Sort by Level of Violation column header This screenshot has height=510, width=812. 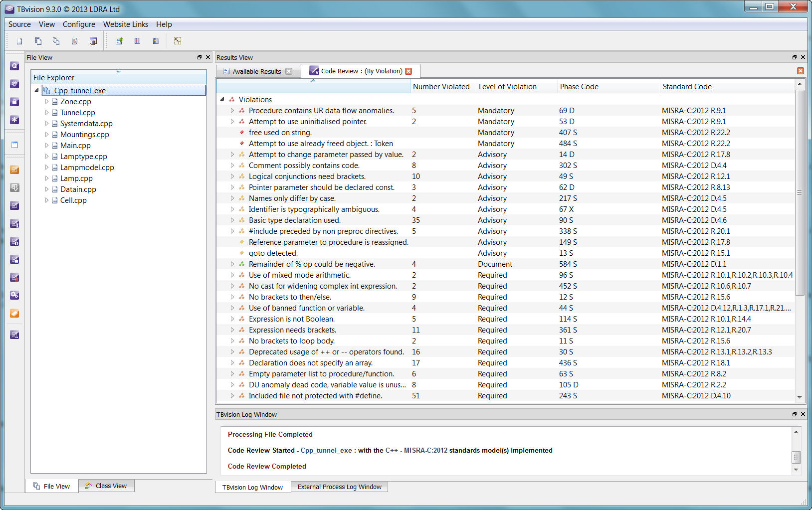click(x=507, y=87)
